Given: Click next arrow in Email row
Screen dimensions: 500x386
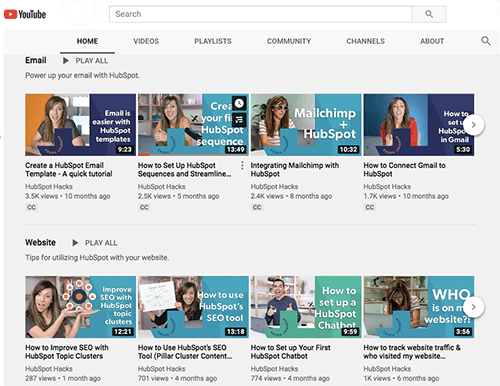Looking at the screenshot, I should point(473,125).
